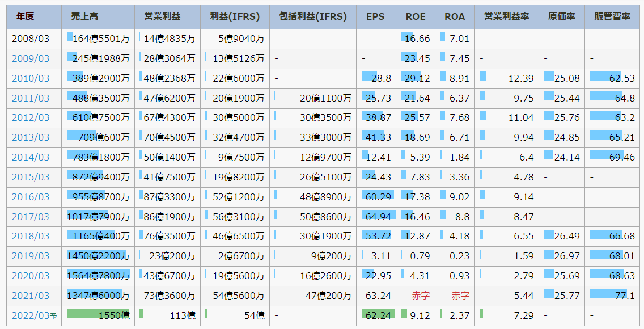Select SG&A ratio 77.1

point(625,296)
